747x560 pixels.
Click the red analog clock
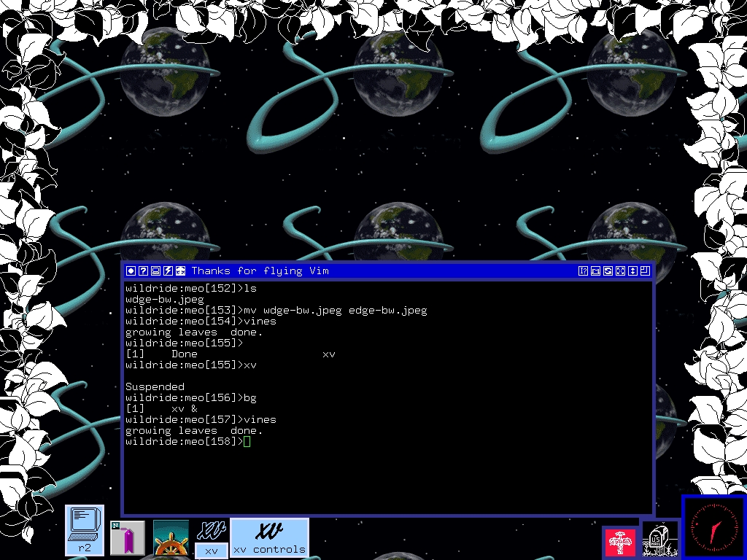click(713, 528)
